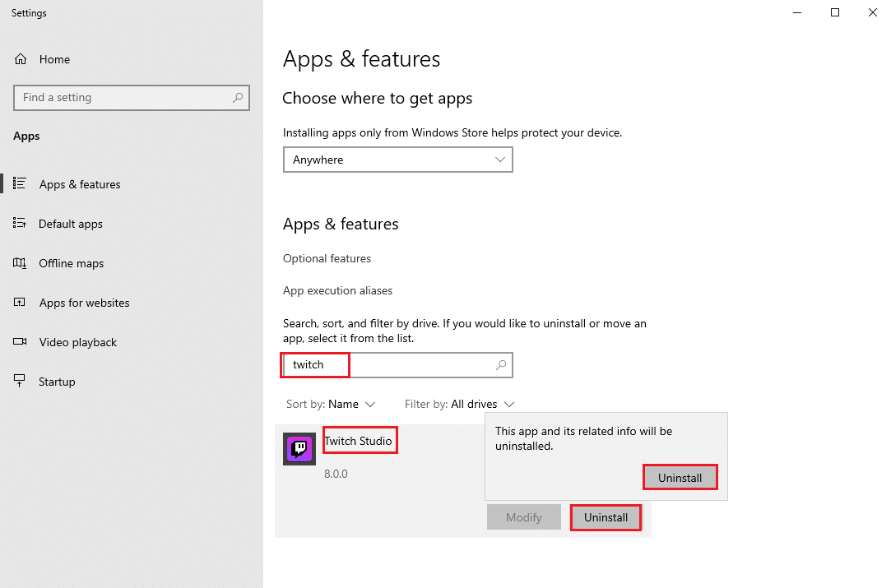Click the Home icon in sidebar
Image resolution: width=891 pixels, height=588 pixels.
pos(21,59)
